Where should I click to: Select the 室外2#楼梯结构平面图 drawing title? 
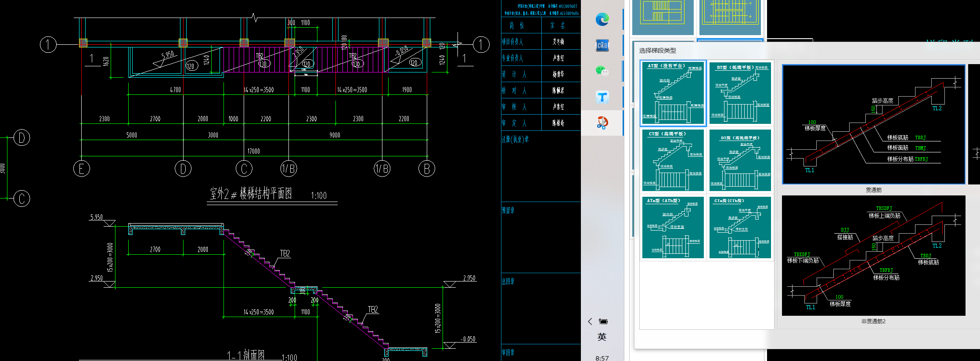[251, 194]
